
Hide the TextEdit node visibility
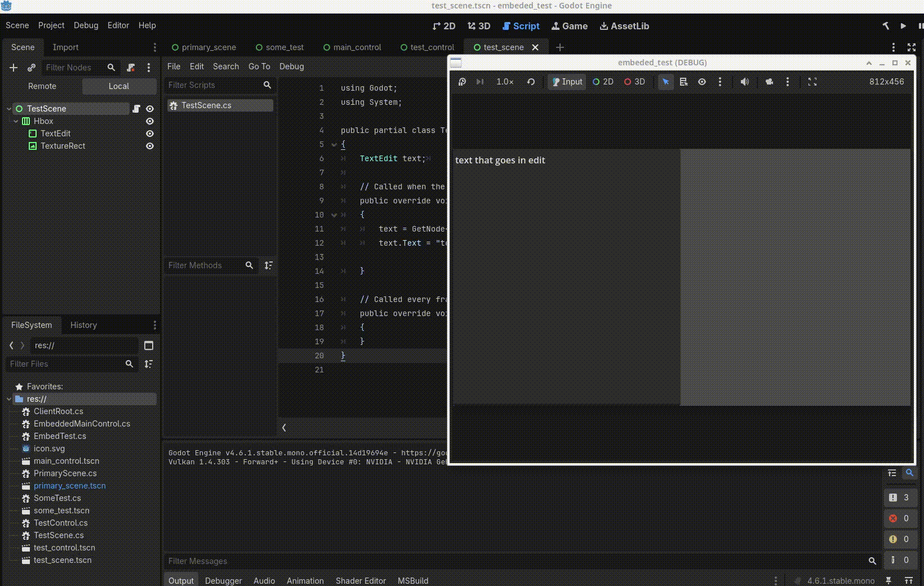coord(150,134)
